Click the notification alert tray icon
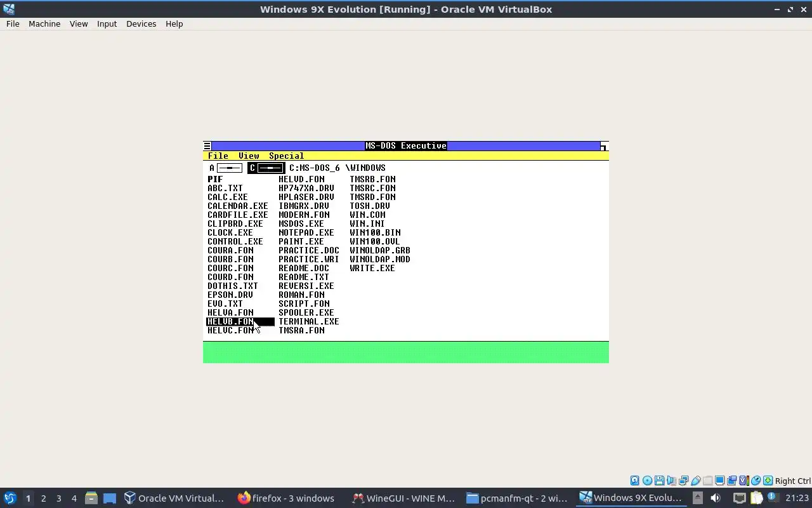Viewport: 812px width, 508px height. (x=773, y=497)
